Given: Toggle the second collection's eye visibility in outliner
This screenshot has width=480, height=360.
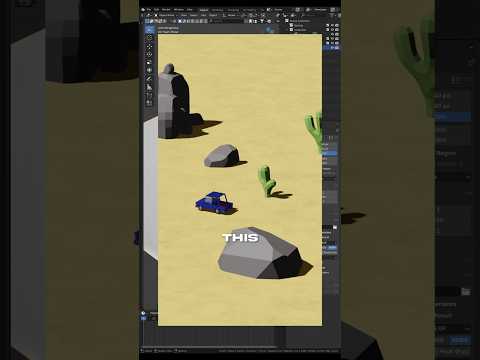Looking at the screenshot, I should coord(332,30).
